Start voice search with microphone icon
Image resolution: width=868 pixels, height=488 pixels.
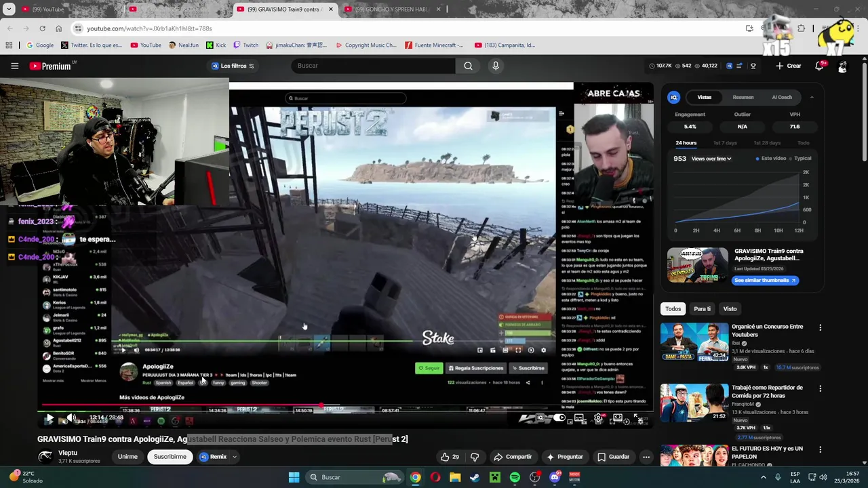click(x=496, y=66)
